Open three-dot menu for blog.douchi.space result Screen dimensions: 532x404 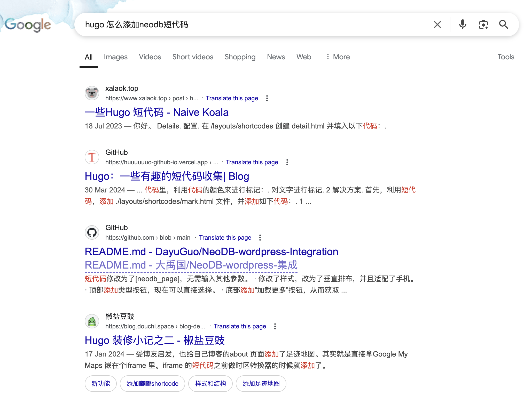tap(275, 326)
